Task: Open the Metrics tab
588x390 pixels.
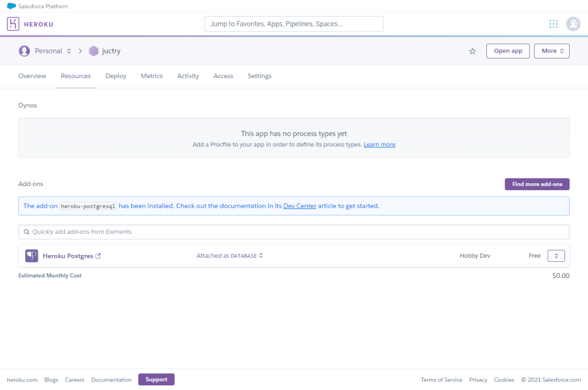Action: click(152, 76)
